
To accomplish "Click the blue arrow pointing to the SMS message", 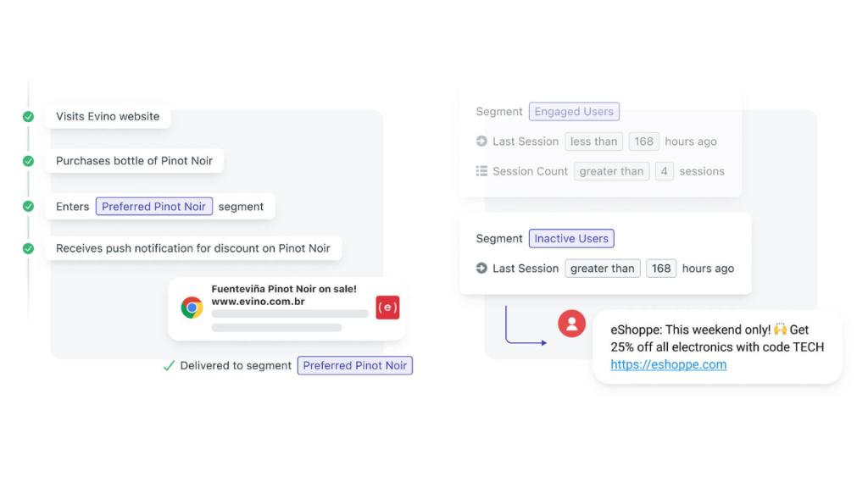I will coord(526,325).
